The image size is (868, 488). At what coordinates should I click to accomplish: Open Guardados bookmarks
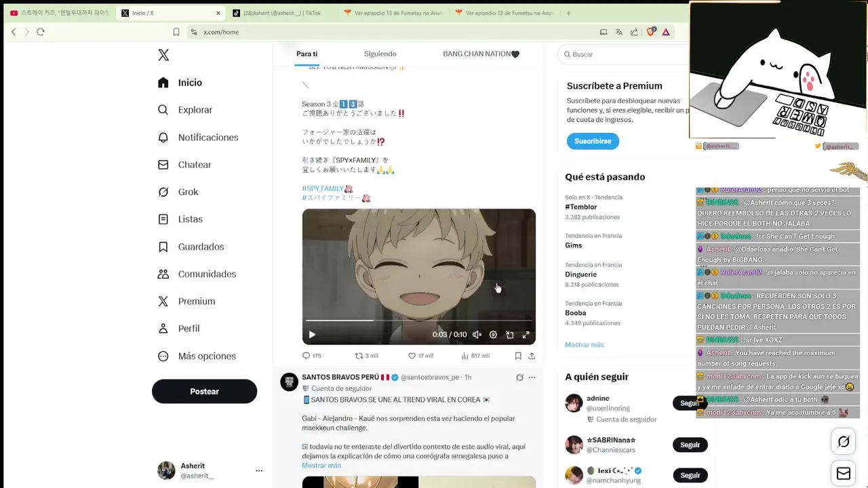click(191, 247)
